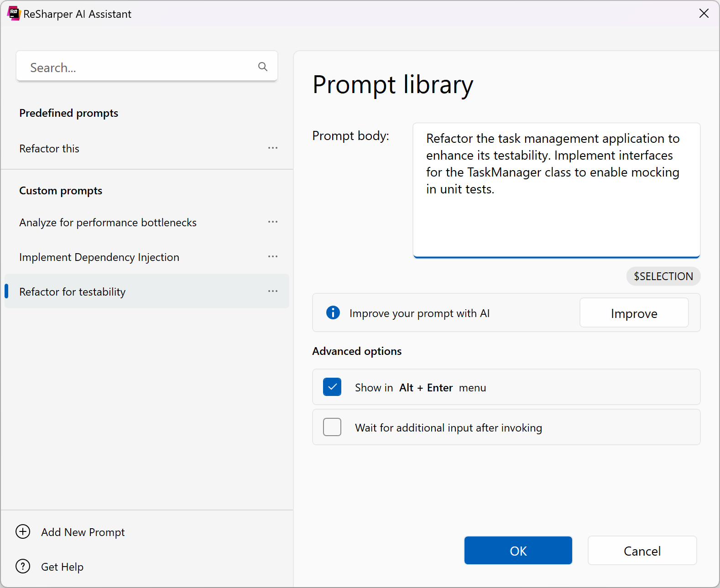Click the info icon beside Improve your prompt
This screenshot has height=588, width=720.
333,312
